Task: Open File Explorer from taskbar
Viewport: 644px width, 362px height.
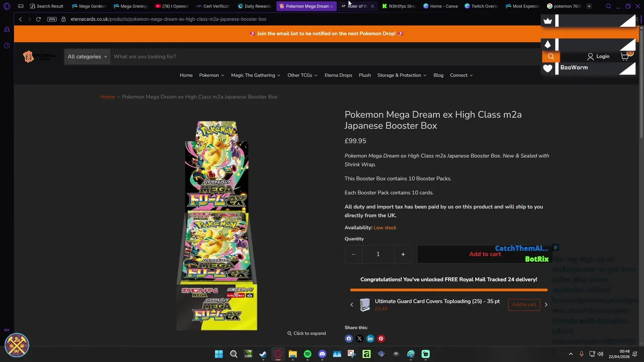Action: [x=293, y=354]
